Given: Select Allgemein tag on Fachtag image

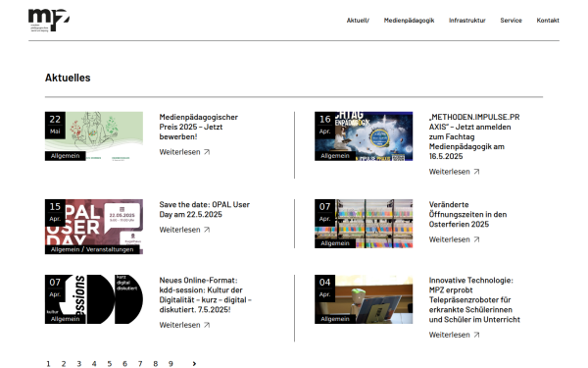Looking at the screenshot, I should click(335, 156).
